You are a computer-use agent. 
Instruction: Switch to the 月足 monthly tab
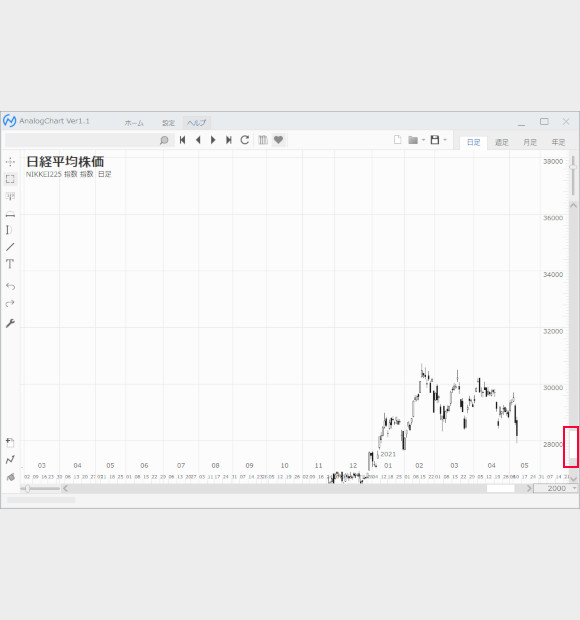click(530, 142)
